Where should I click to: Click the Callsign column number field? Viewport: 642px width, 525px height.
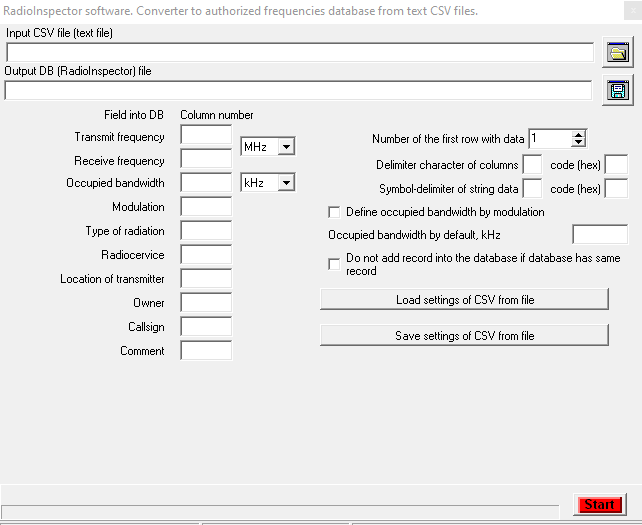pyautogui.click(x=206, y=327)
